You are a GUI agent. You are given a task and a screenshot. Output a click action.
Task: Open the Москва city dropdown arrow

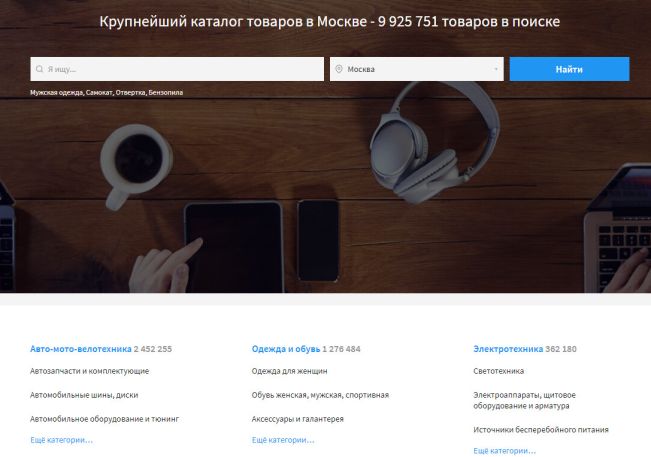click(x=496, y=69)
